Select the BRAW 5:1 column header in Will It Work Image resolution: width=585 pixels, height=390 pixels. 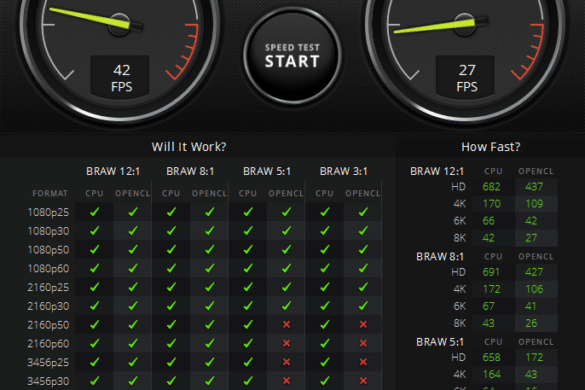[x=267, y=171]
